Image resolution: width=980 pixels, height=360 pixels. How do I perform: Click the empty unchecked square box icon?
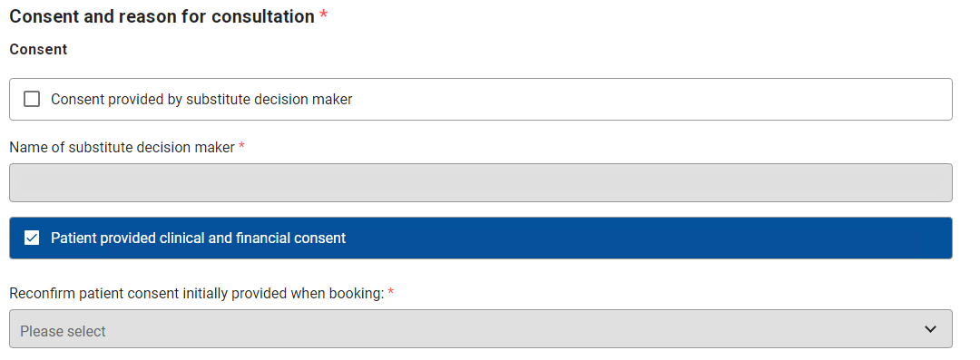click(31, 99)
